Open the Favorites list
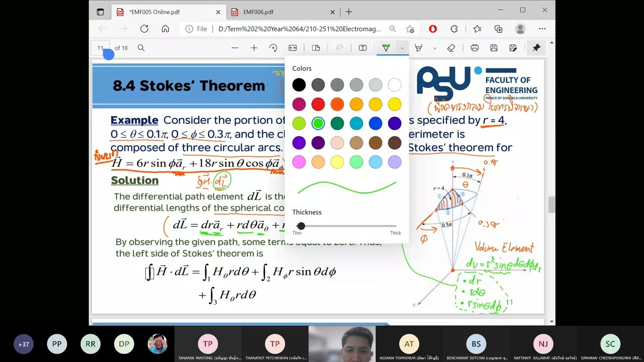Viewport: 644px width, 362px height. point(477,29)
